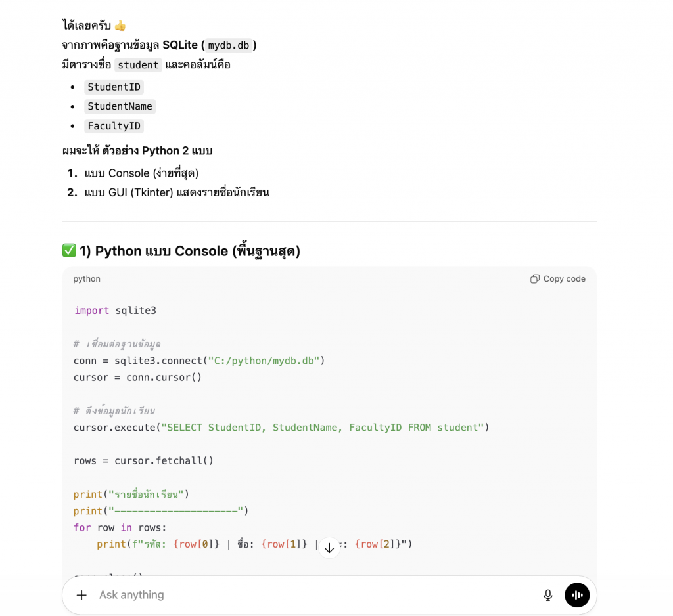Launch voice mode with the waveform button

pyautogui.click(x=577, y=595)
